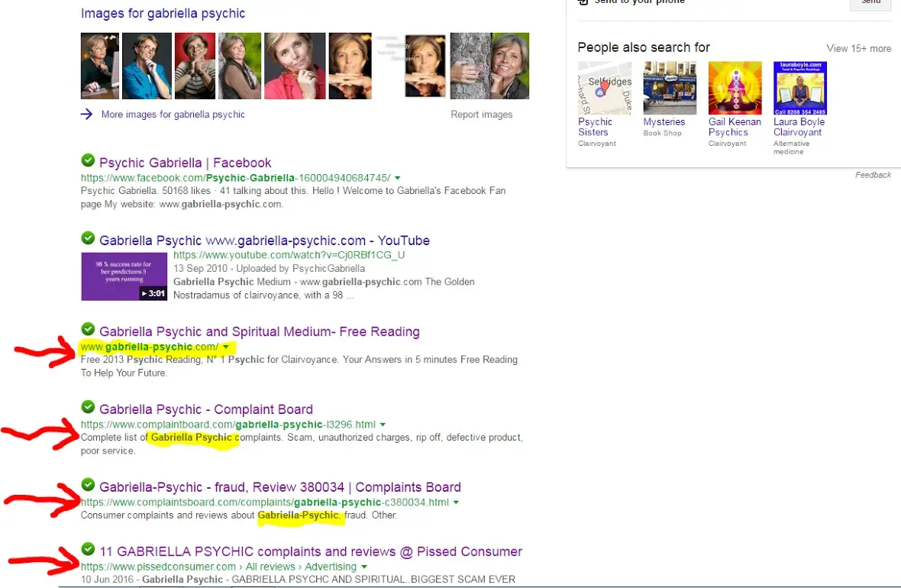Image resolution: width=901 pixels, height=588 pixels.
Task: Expand dropdown arrow after facebook.com URL
Action: [x=398, y=178]
